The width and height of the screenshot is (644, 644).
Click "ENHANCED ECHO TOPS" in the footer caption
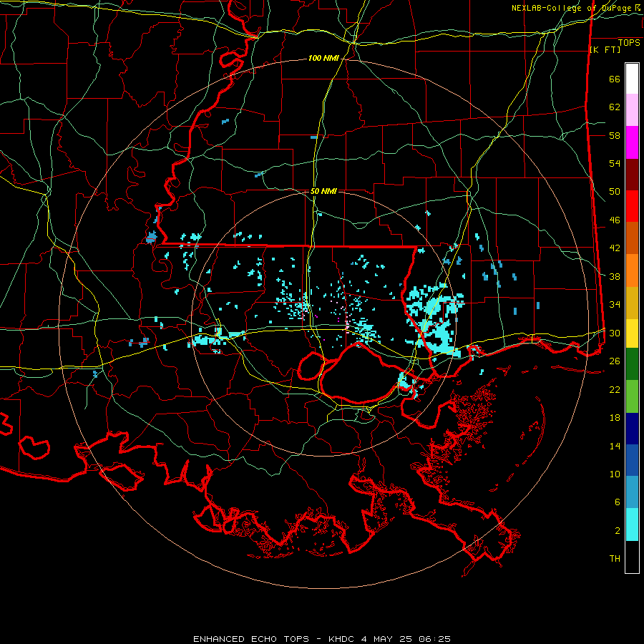coord(251,639)
